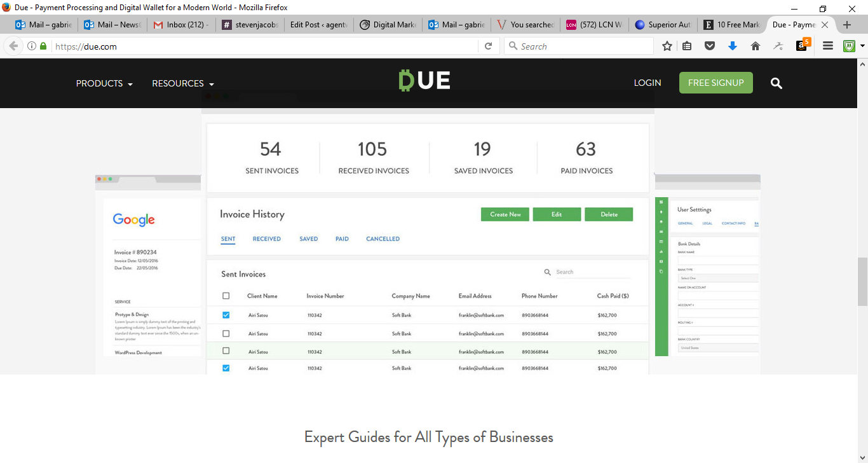Go to the Firefox home page icon
This screenshot has height=463, width=868.
[756, 46]
